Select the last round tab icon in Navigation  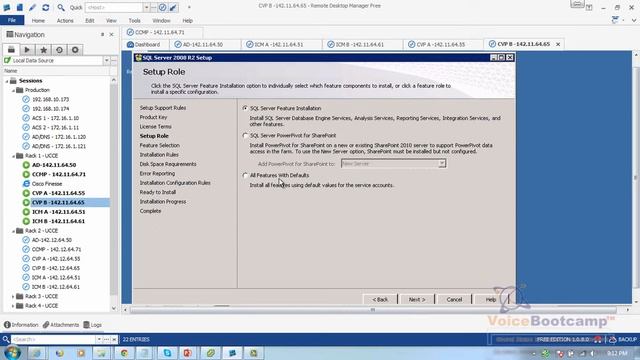point(75,49)
